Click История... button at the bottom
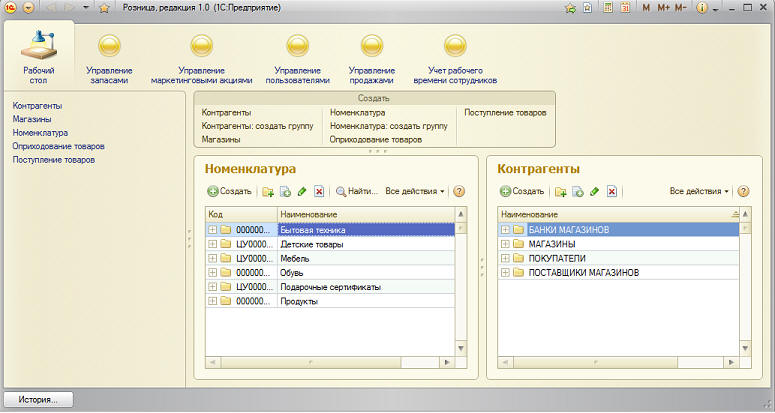 (x=38, y=400)
